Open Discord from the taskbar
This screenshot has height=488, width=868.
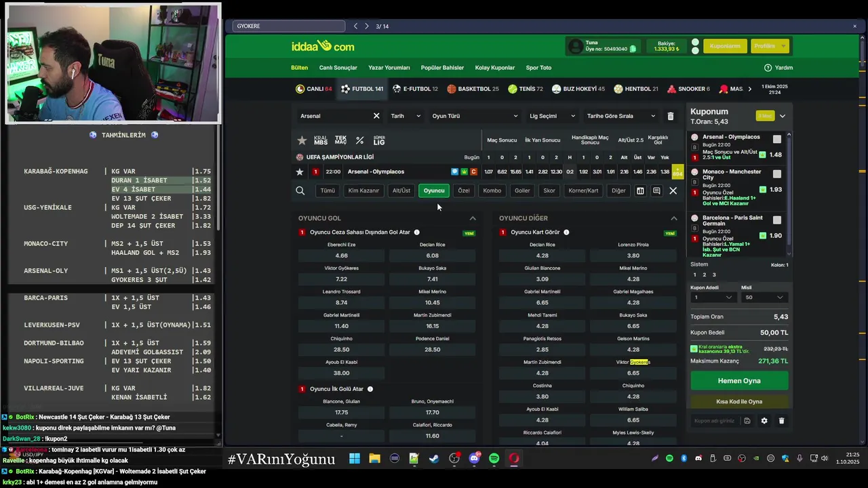[474, 459]
